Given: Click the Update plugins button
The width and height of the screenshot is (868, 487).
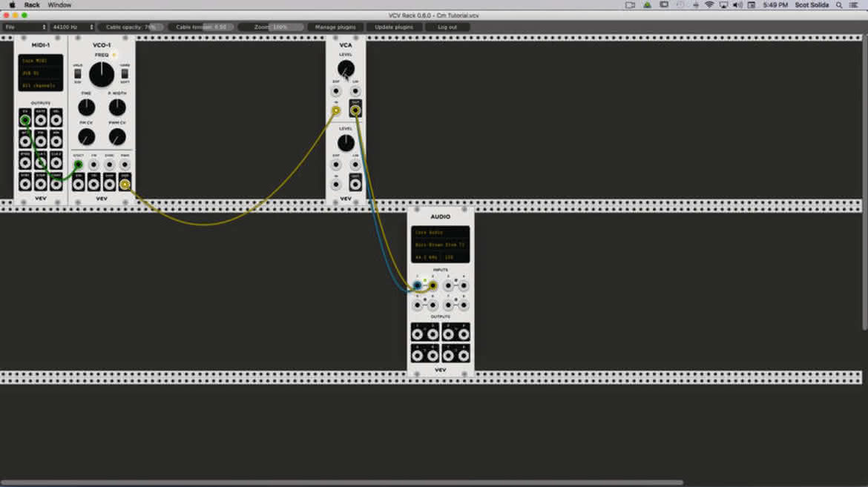Looking at the screenshot, I should pyautogui.click(x=394, y=27).
